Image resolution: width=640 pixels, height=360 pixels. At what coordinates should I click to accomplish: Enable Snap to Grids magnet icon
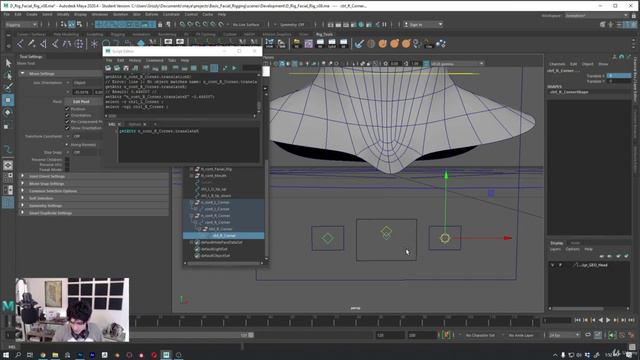pyautogui.click(x=182, y=24)
